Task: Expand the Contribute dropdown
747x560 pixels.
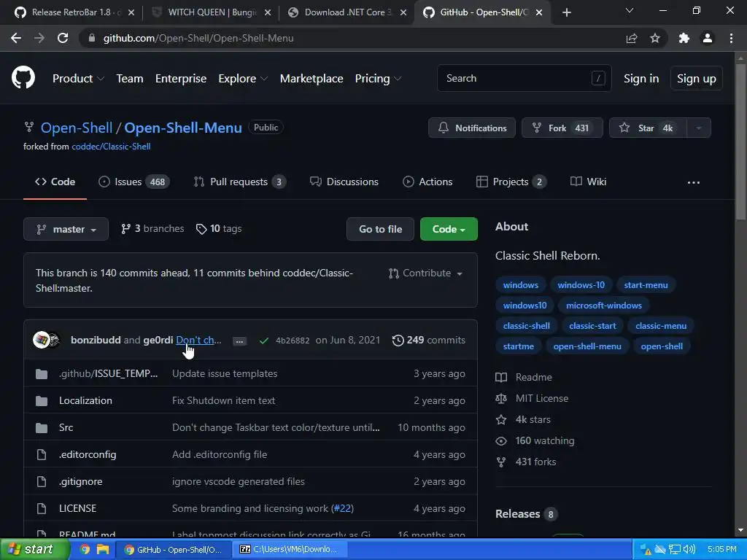Action: point(425,273)
